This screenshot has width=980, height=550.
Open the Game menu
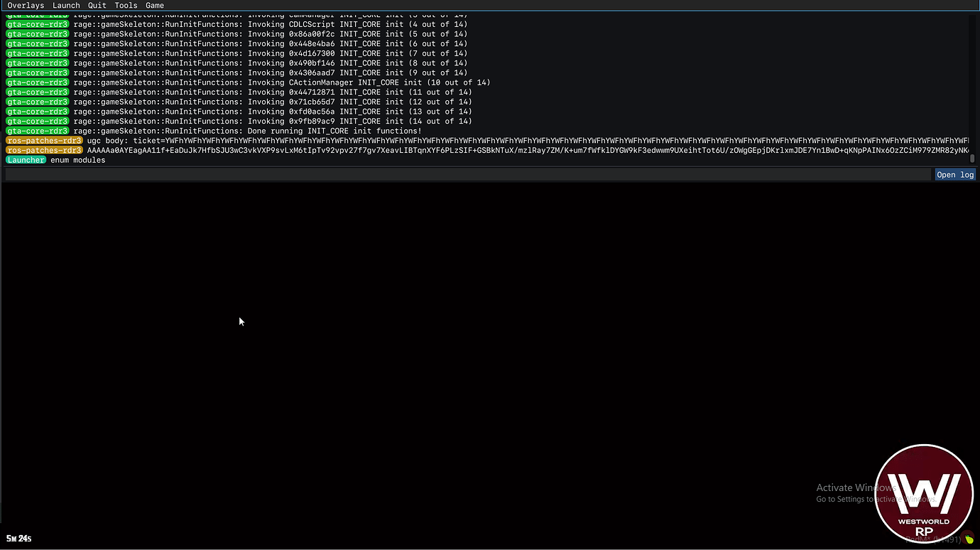coord(155,5)
